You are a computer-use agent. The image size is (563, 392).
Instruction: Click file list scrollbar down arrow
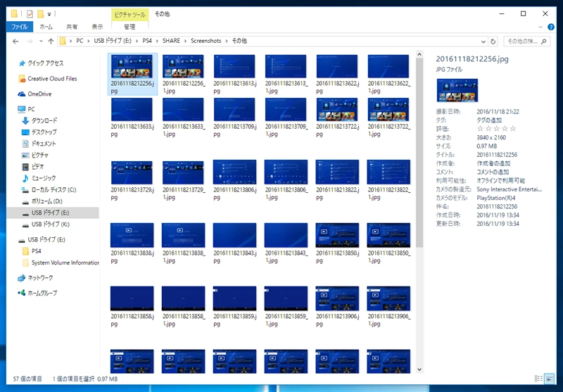[x=419, y=369]
